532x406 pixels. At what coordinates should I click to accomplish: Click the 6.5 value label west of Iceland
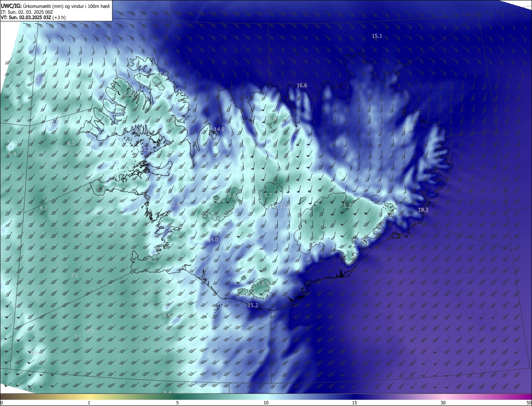71,143
